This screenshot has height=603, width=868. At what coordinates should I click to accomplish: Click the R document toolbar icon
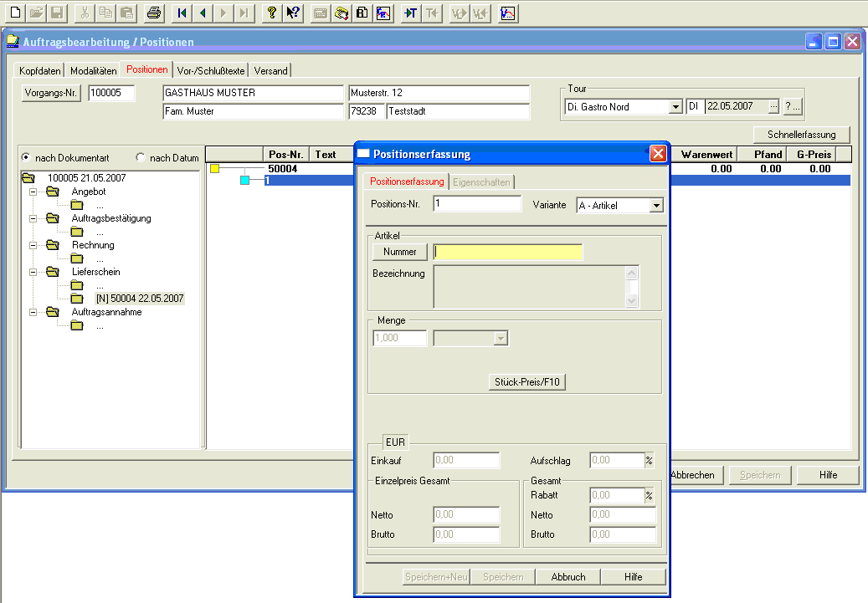362,13
